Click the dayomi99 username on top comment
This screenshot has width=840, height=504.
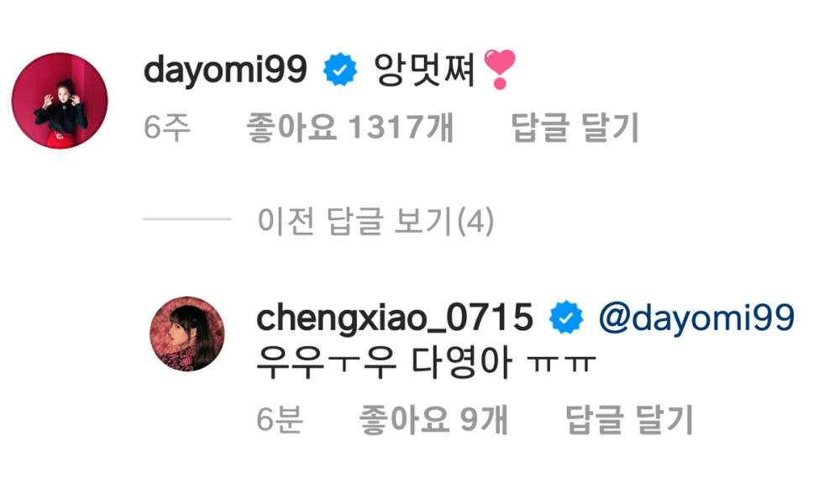(225, 70)
